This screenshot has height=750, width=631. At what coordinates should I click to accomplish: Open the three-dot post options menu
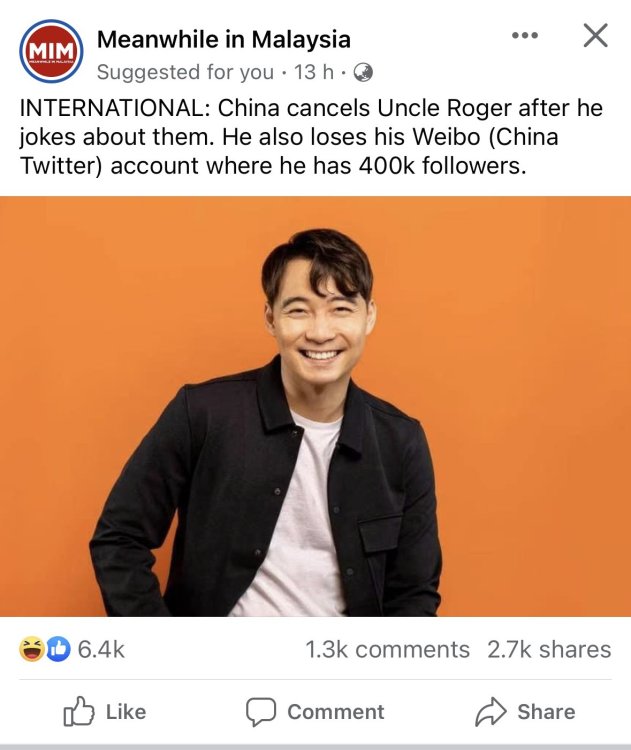click(x=524, y=35)
